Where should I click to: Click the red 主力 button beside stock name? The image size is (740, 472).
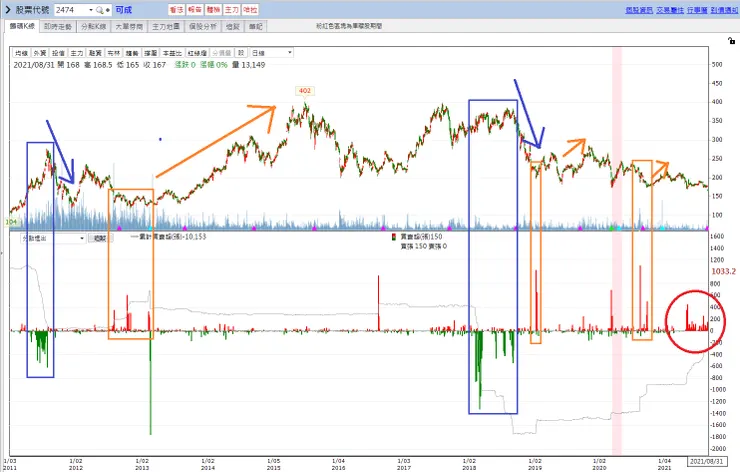coord(232,9)
